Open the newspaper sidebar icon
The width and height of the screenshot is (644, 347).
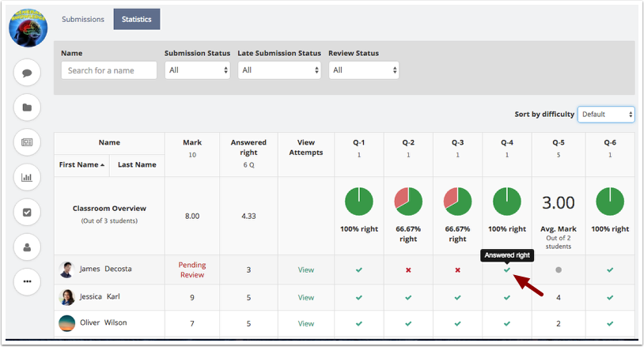pyautogui.click(x=27, y=142)
